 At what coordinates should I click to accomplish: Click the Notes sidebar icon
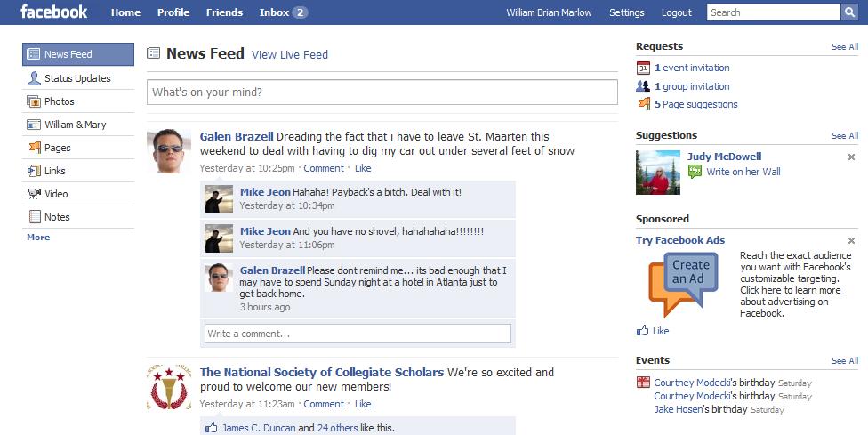[35, 217]
